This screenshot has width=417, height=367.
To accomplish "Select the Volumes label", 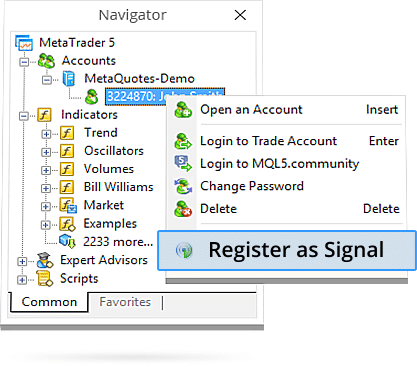I will pos(109,169).
